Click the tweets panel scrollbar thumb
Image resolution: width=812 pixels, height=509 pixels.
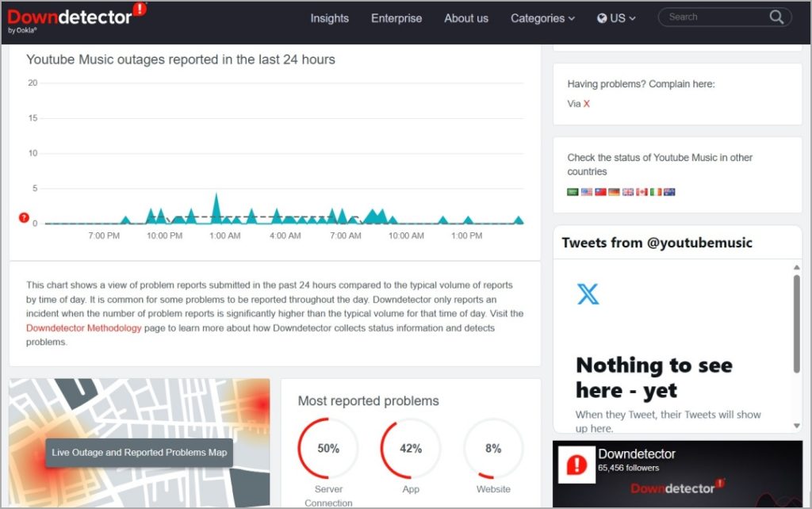pos(796,323)
